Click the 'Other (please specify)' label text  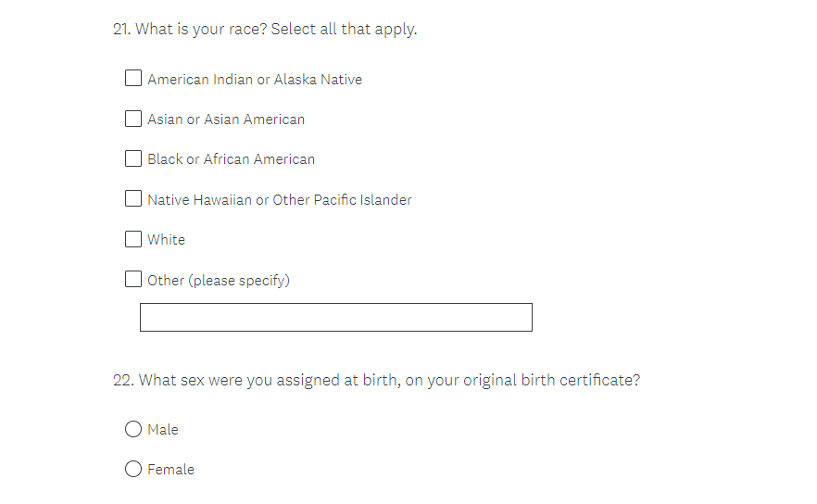point(219,280)
